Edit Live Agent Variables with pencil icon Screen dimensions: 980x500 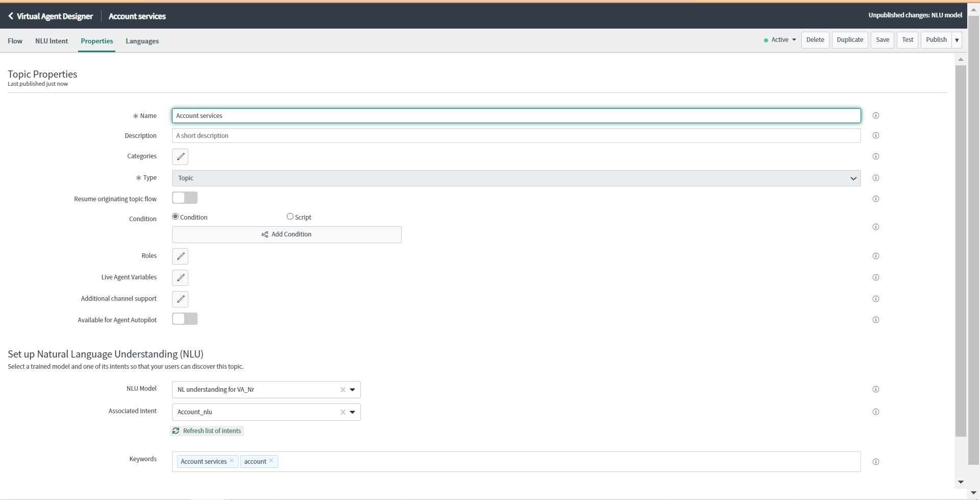click(x=180, y=278)
